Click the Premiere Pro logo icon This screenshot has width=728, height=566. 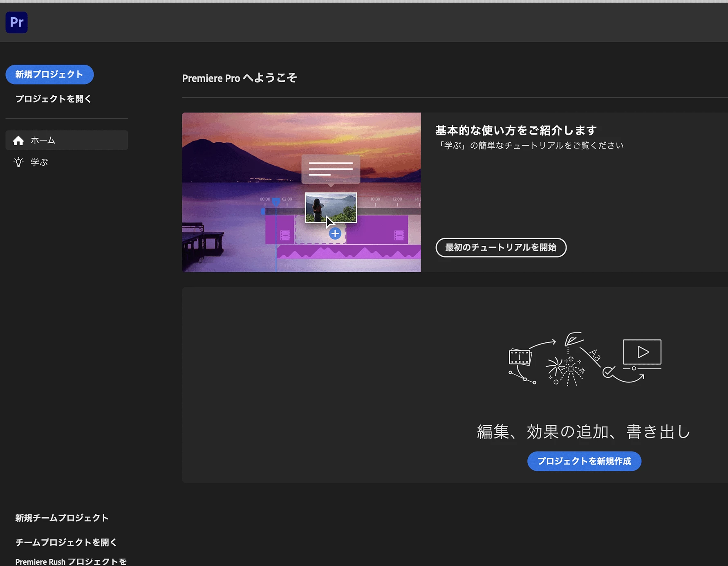click(16, 22)
